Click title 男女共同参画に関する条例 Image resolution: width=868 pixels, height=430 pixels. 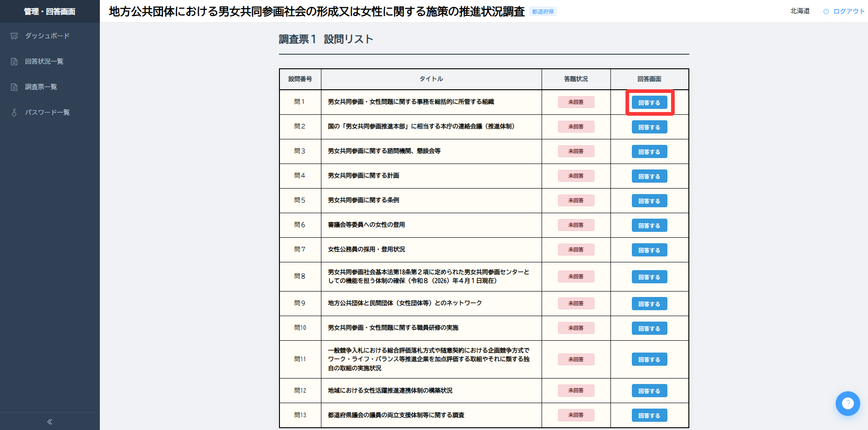coord(363,200)
